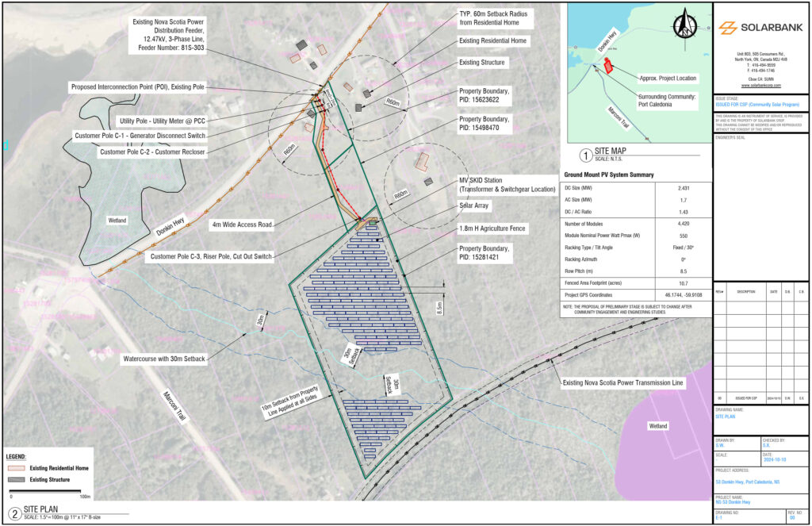
Task: Select the Solar Array label
Action: [474, 205]
